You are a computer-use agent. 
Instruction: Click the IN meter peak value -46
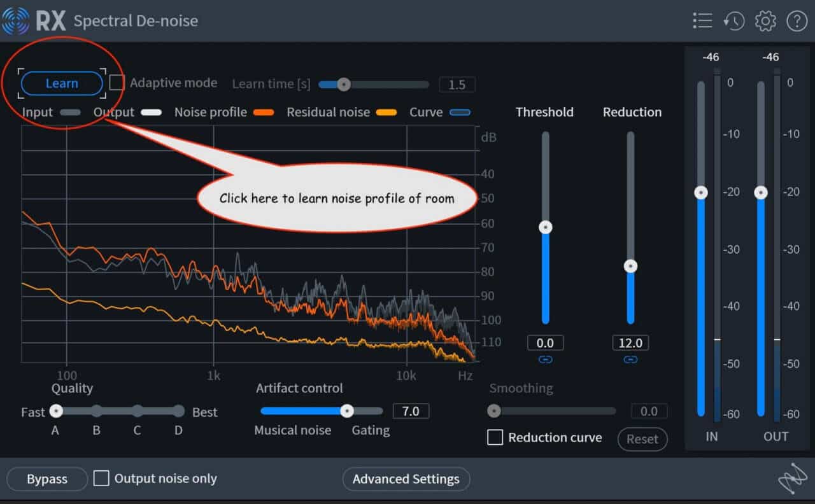pos(711,57)
